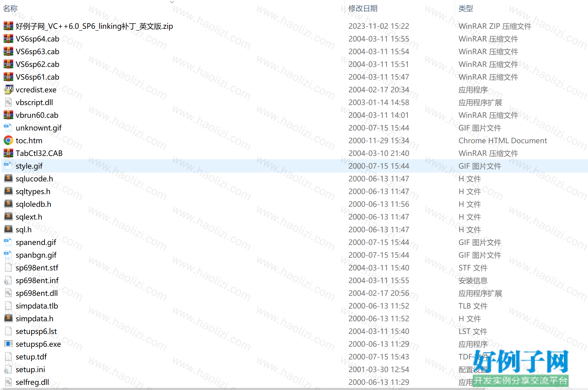
Task: Click the file name vbscript.dll
Action: click(x=34, y=102)
